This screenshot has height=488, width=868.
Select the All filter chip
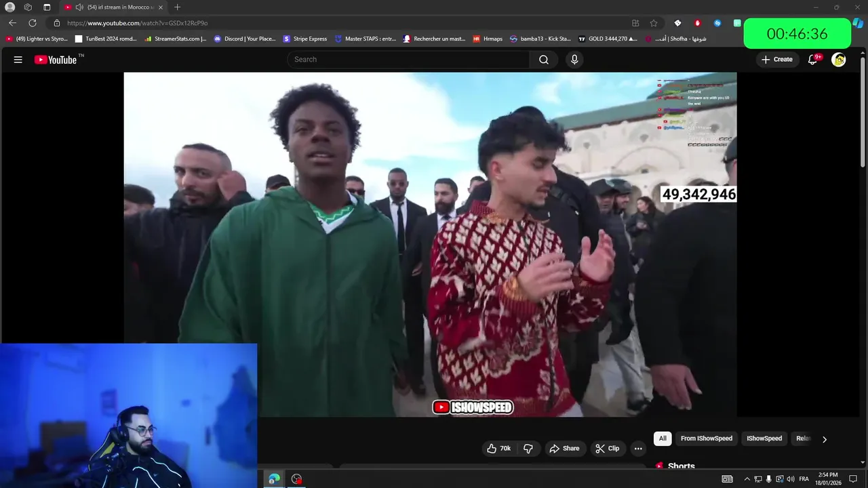(663, 439)
